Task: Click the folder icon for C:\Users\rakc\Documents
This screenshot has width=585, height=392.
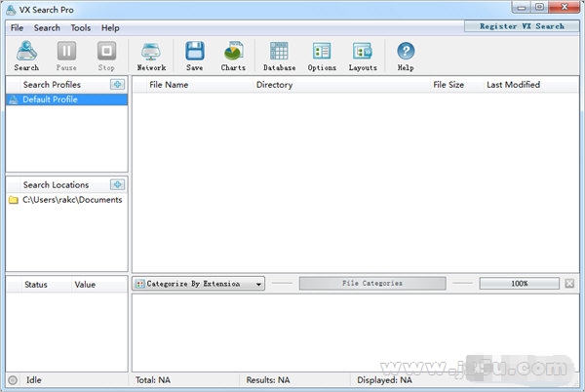Action: (14, 200)
